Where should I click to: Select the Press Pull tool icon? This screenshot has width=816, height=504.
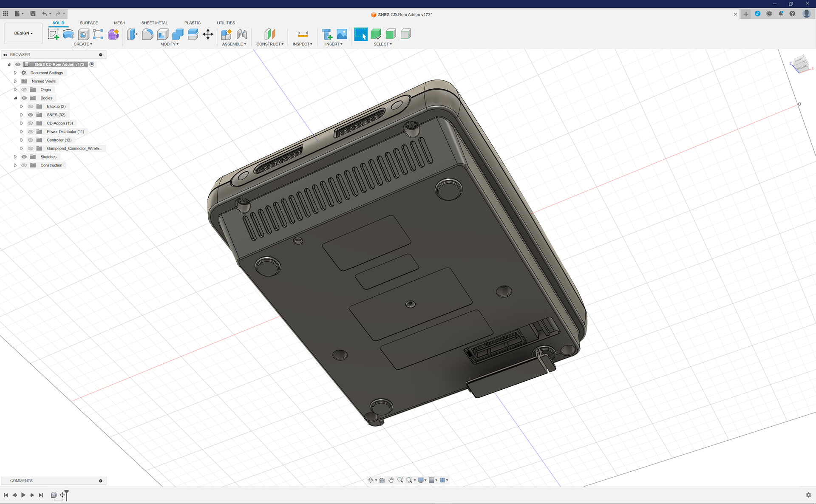132,34
